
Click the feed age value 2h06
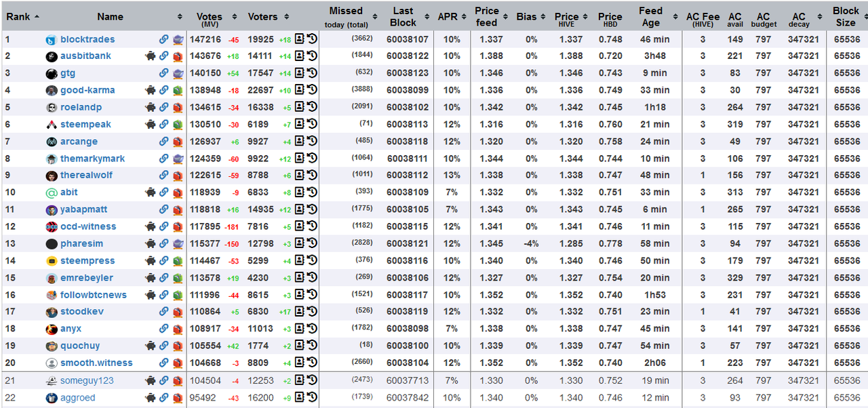pyautogui.click(x=654, y=363)
